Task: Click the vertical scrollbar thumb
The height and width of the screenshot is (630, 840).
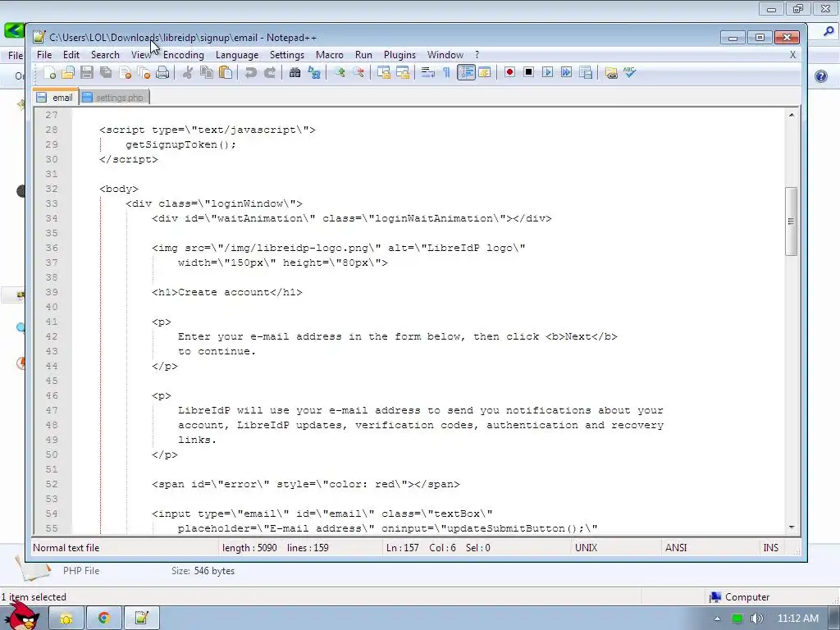Action: click(792, 221)
